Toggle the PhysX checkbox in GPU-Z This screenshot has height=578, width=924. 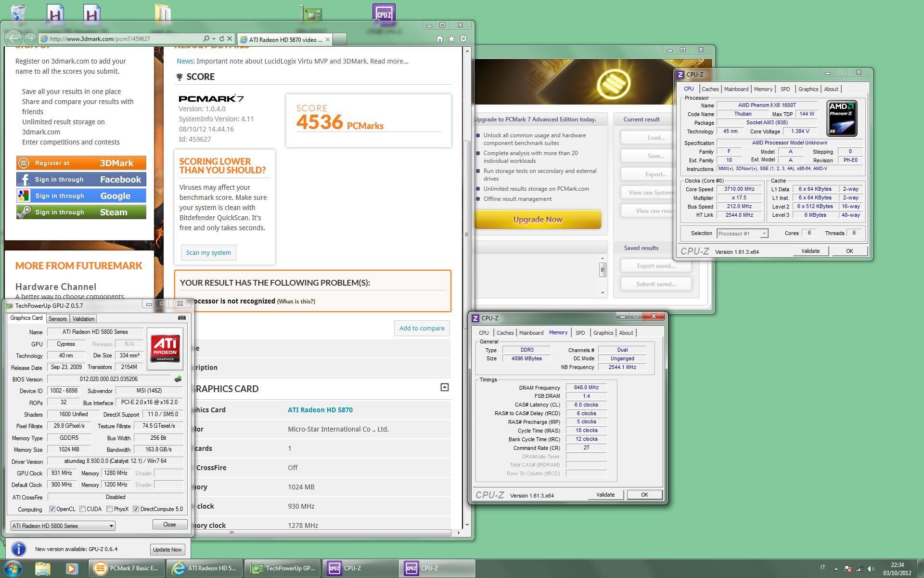(110, 509)
